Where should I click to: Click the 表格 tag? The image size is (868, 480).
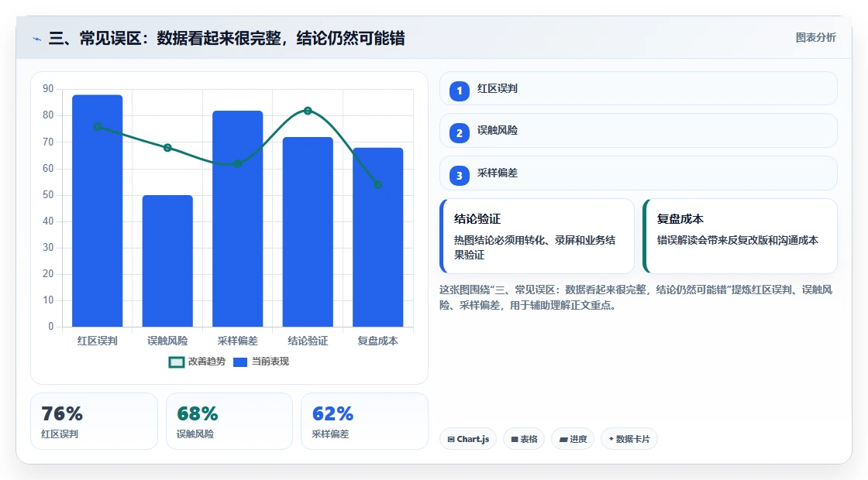pos(524,439)
